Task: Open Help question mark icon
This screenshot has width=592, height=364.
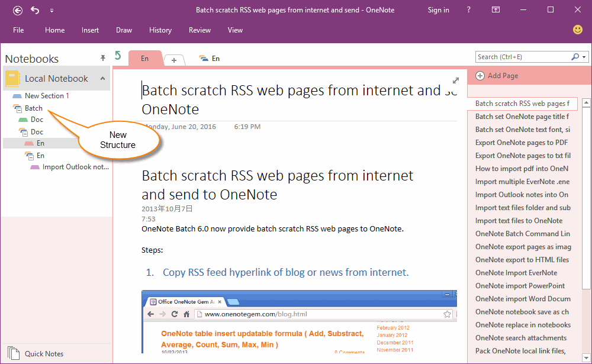Action: coord(468,10)
